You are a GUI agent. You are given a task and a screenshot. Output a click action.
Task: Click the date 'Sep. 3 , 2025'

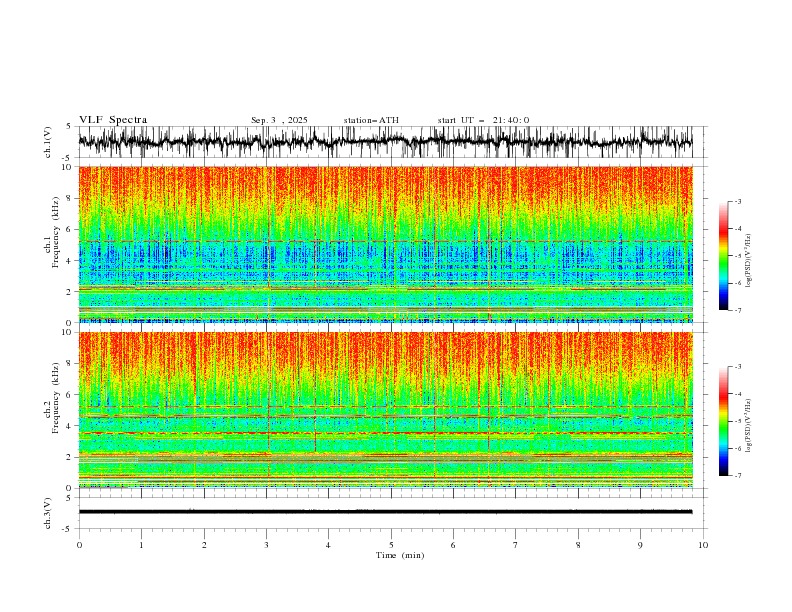tap(279, 120)
